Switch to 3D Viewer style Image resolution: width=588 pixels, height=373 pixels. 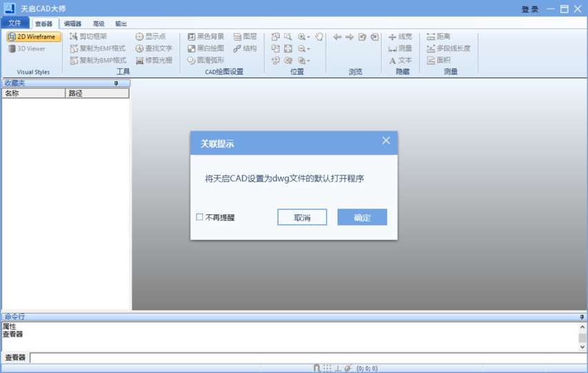(27, 48)
